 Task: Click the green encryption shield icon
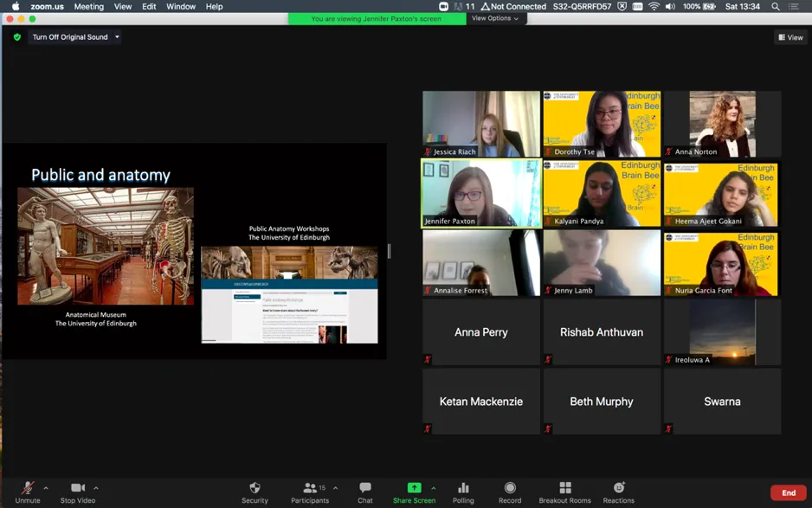16,37
